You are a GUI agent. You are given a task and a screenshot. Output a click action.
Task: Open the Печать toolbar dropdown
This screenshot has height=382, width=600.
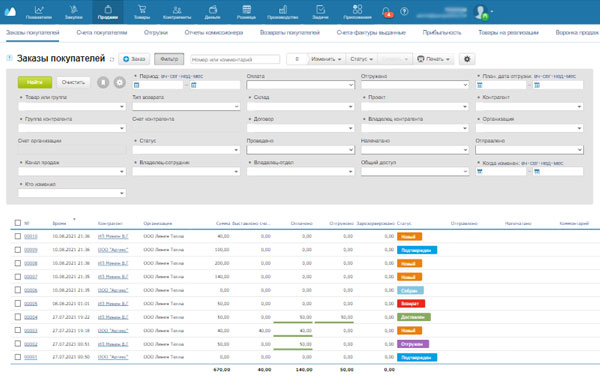pyautogui.click(x=433, y=59)
